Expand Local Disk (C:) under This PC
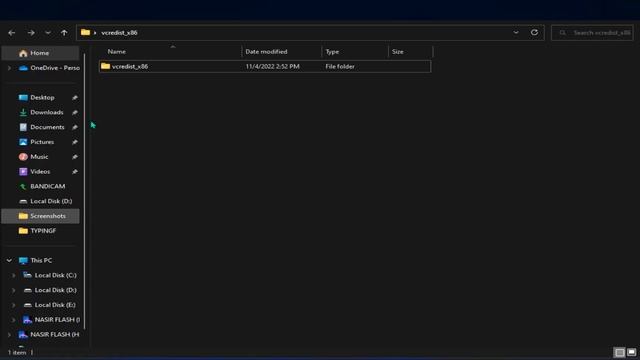This screenshot has height=360, width=640. pyautogui.click(x=13, y=276)
